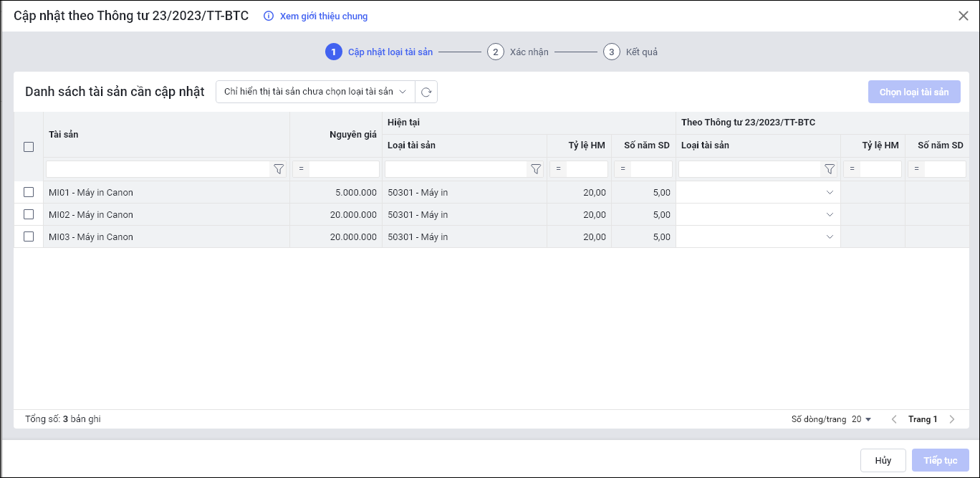
Task: Go to step 2 Xác nhận
Action: pos(495,52)
